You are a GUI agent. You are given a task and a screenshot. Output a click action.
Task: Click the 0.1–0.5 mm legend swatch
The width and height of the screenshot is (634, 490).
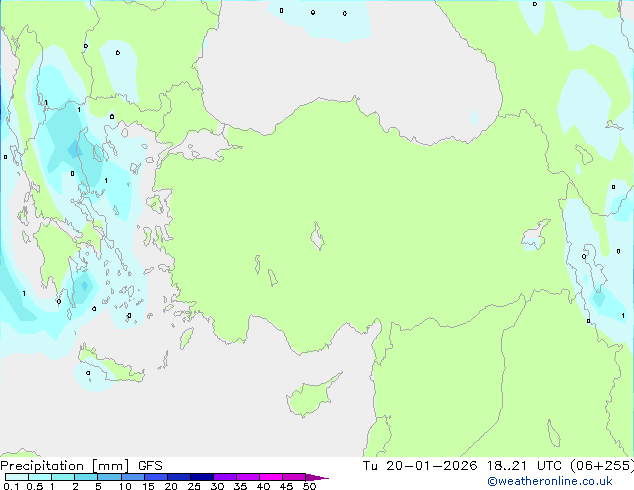coord(17,477)
